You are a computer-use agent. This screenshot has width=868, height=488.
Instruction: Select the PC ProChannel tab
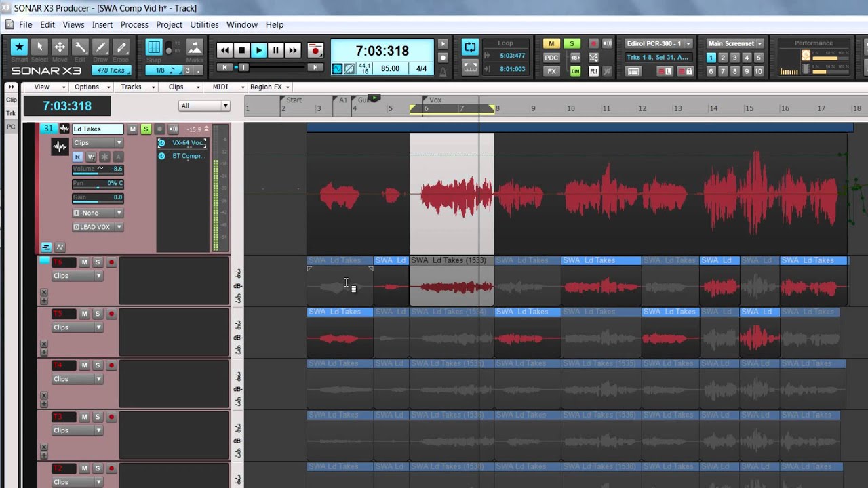click(12, 127)
